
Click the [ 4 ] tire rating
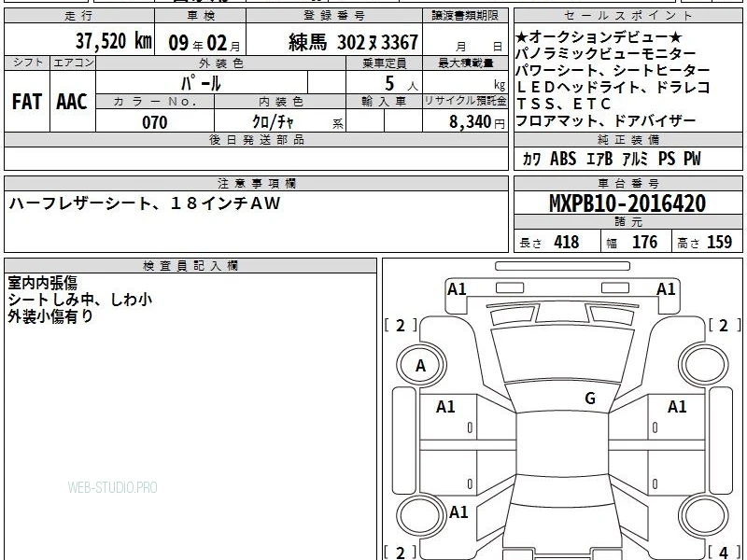tap(724, 553)
